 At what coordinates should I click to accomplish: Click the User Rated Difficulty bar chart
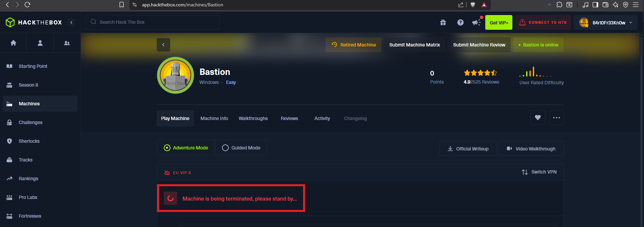coord(535,72)
